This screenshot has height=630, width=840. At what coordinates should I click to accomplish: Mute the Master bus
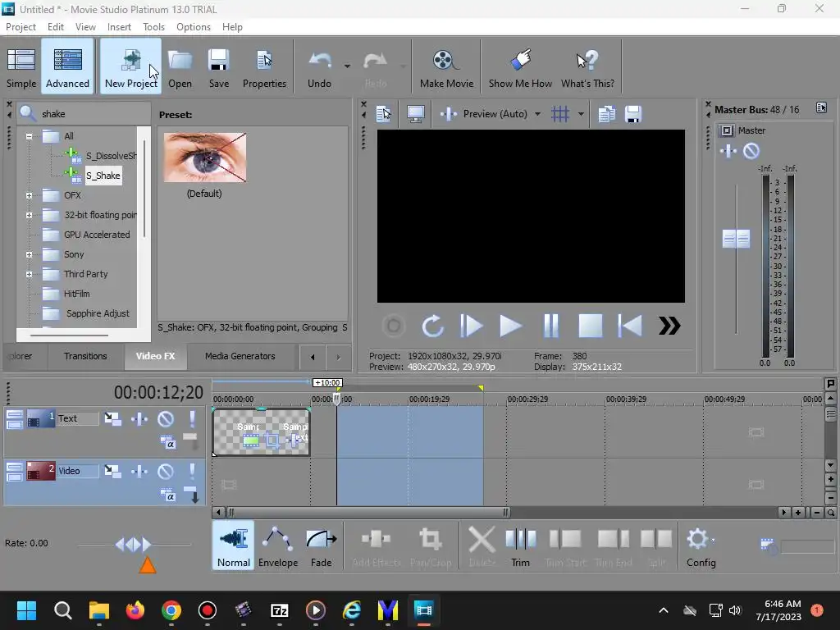click(x=751, y=151)
